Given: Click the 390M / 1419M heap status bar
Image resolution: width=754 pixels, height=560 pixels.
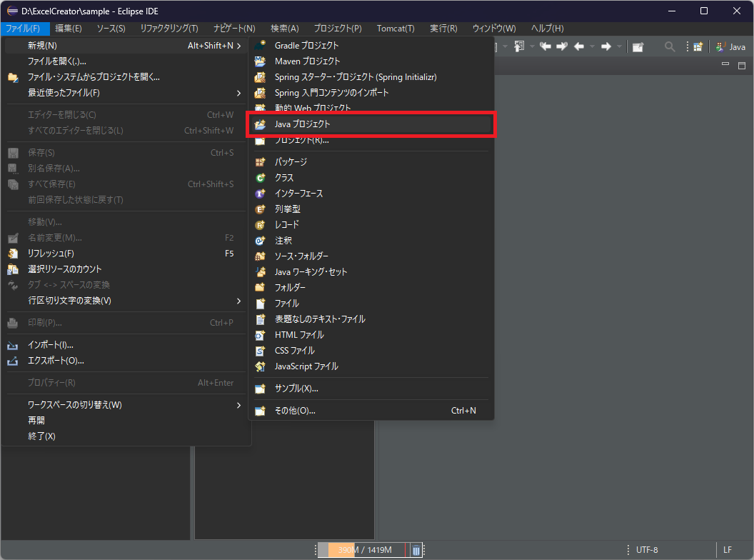Looking at the screenshot, I should coord(364,550).
